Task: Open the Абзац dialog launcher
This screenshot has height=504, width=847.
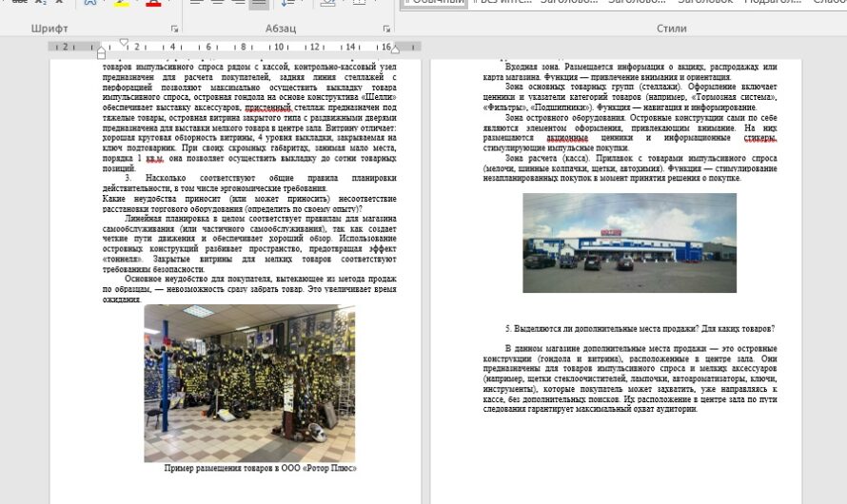Action: click(386, 29)
